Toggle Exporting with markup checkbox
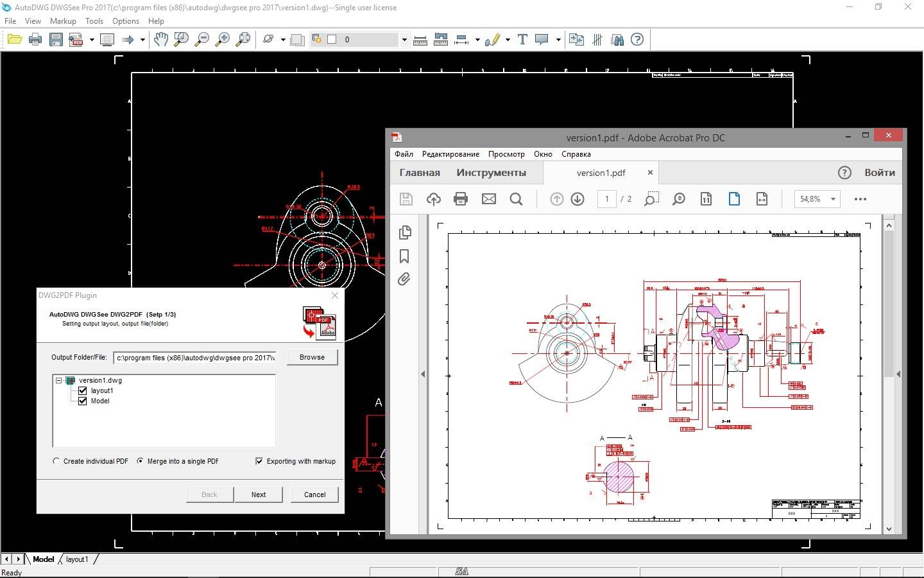924x578 pixels. click(x=259, y=461)
